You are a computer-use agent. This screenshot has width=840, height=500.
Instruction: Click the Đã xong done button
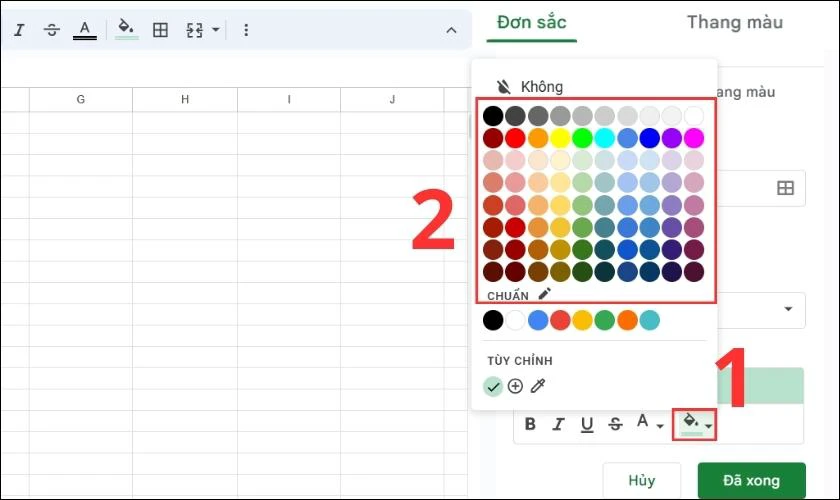tap(751, 480)
